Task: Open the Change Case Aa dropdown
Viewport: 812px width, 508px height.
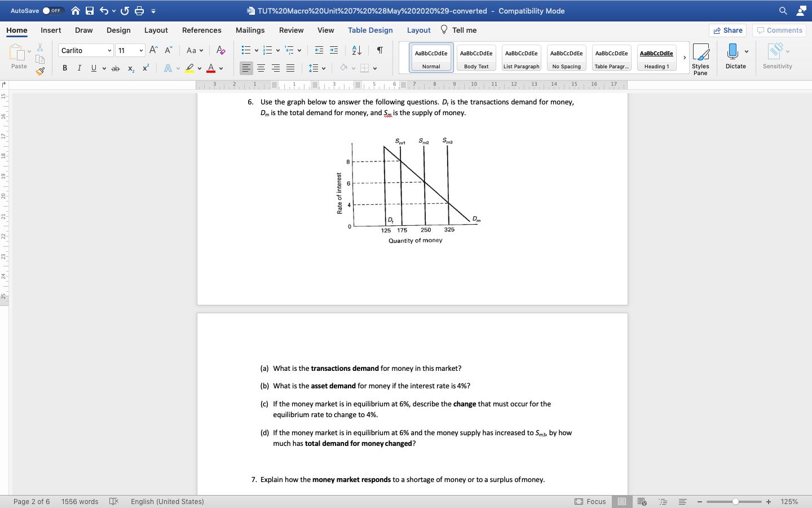Action: click(x=195, y=50)
